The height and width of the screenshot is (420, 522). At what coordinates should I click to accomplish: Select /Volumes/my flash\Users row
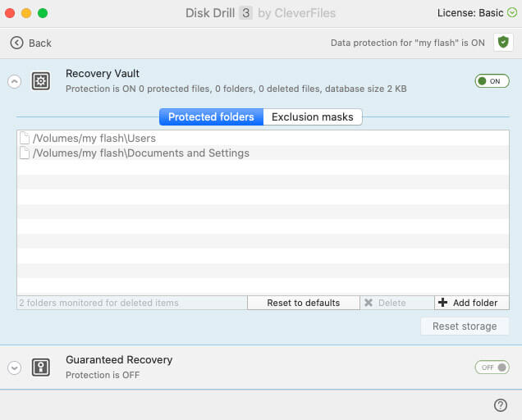pos(263,138)
